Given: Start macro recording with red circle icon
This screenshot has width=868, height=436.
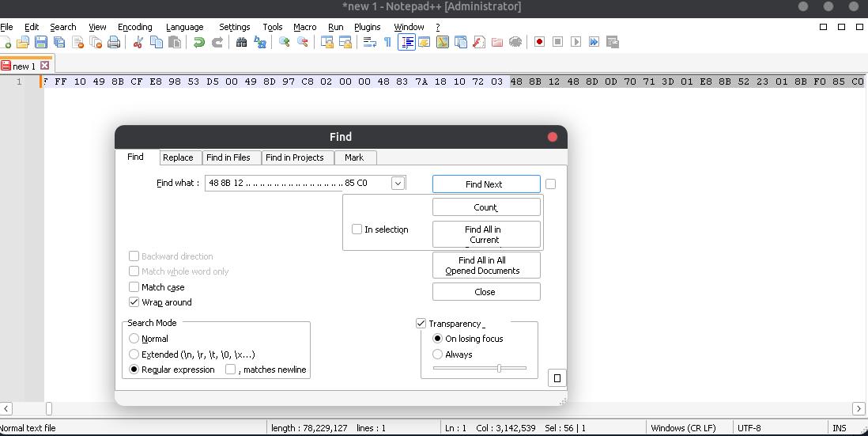Looking at the screenshot, I should point(539,42).
